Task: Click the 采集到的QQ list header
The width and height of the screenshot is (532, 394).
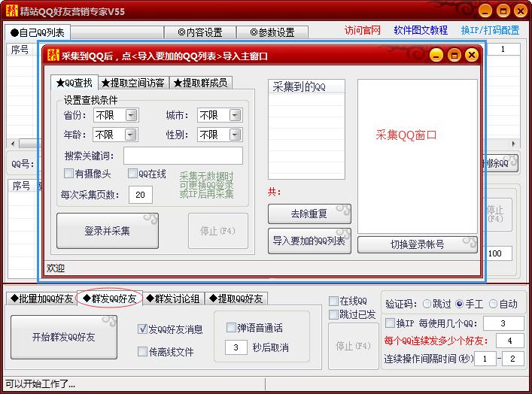Action: pos(306,86)
